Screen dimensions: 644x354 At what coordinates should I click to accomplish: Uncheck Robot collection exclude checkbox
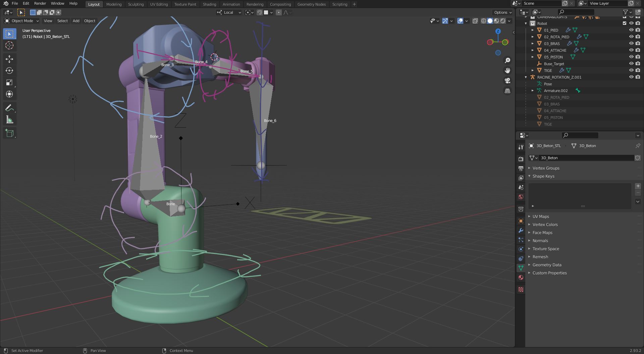pos(624,23)
